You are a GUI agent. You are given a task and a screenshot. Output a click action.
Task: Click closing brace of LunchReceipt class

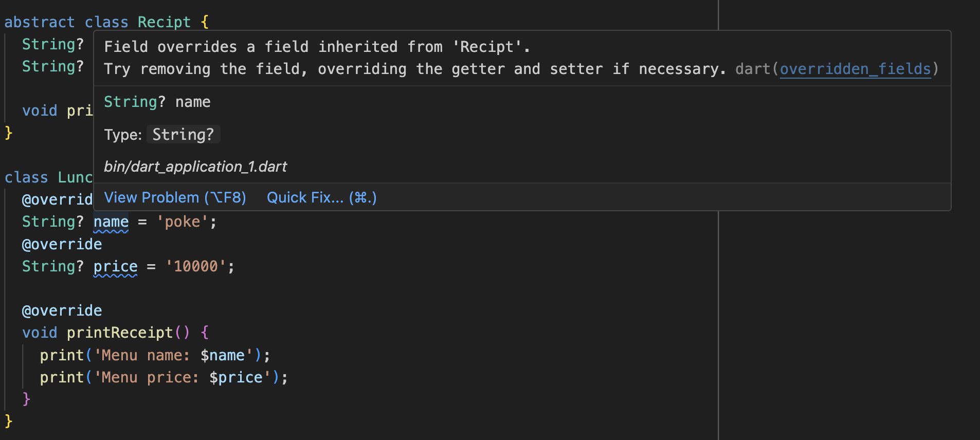[8, 421]
